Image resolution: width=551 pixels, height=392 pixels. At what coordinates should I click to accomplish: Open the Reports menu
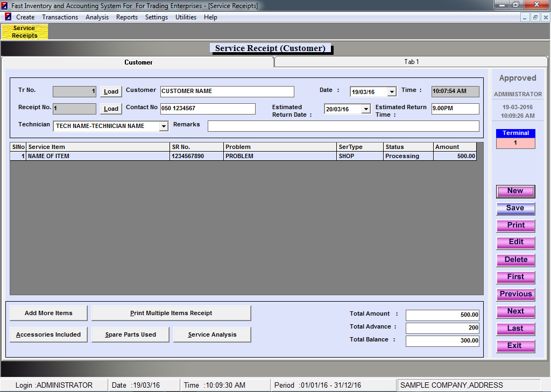click(127, 17)
